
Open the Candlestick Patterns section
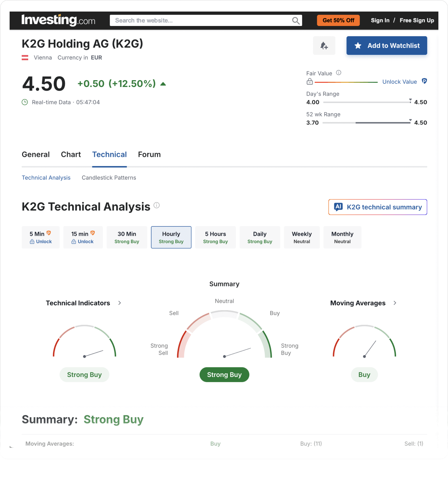pyautogui.click(x=109, y=177)
